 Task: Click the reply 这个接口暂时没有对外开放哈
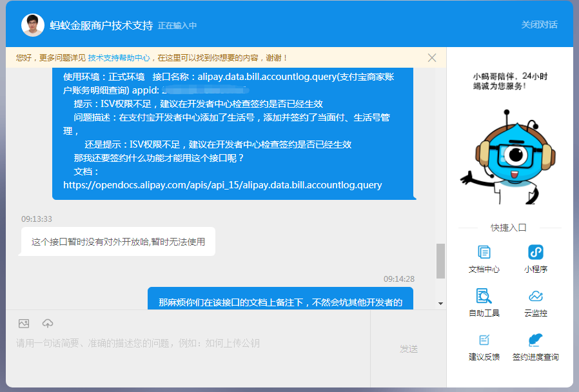tap(118, 242)
